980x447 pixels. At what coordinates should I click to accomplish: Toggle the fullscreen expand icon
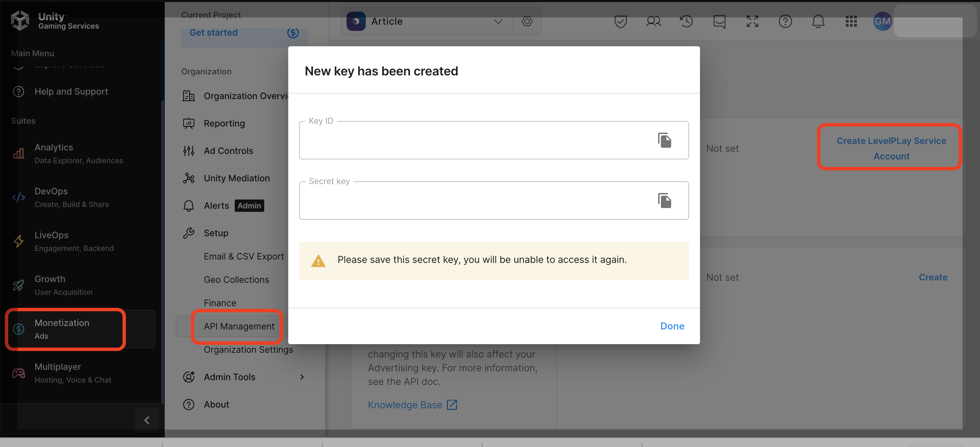click(x=752, y=22)
